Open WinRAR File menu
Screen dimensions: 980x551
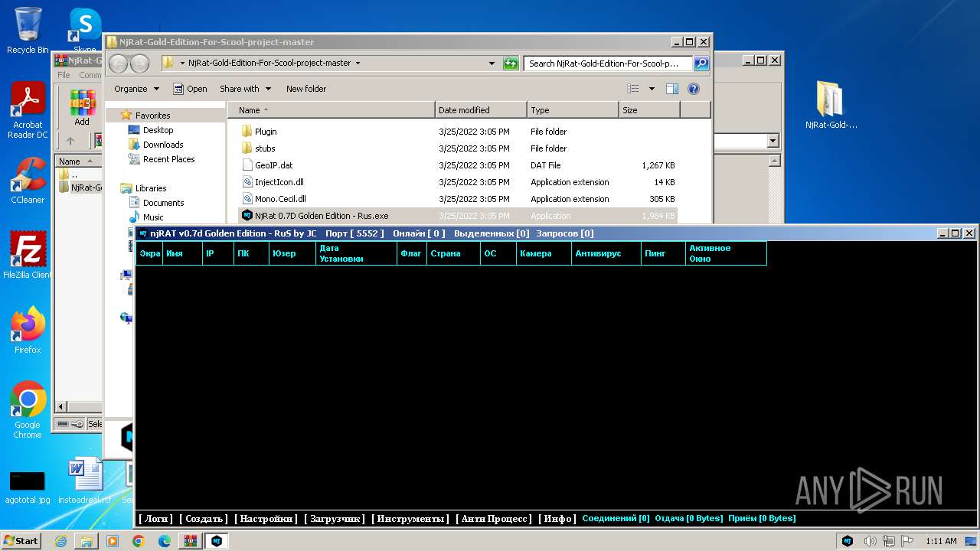[x=64, y=75]
